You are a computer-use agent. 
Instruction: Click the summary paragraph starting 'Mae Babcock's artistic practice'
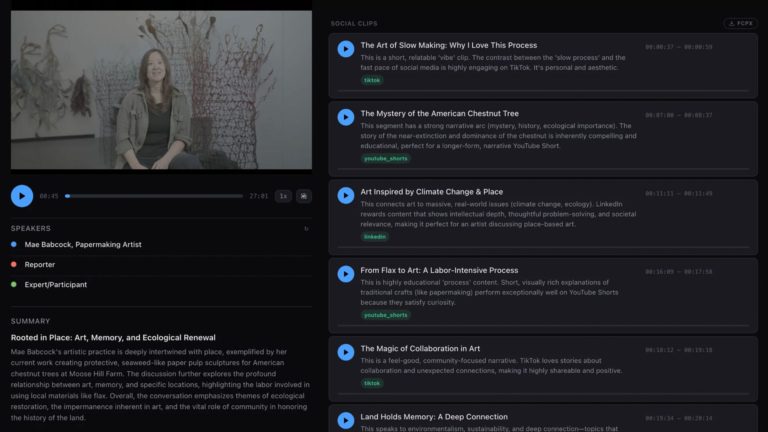160,384
